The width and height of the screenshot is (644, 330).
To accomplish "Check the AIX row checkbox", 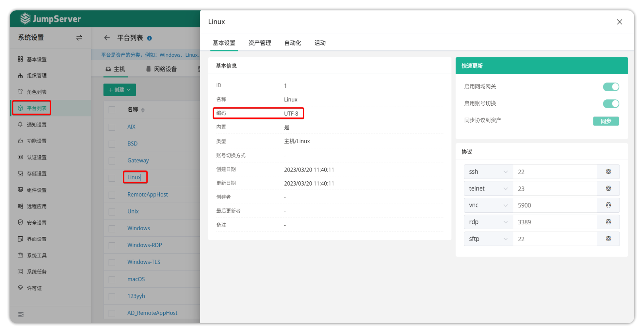I will [x=112, y=127].
